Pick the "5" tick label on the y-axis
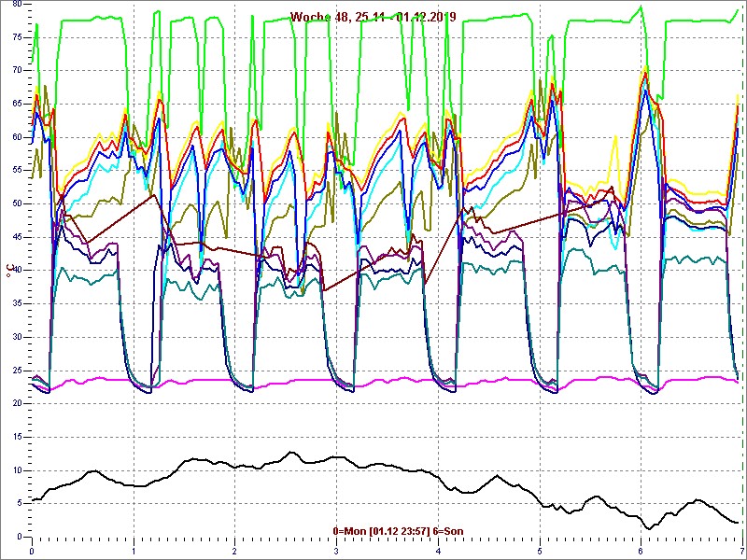 [x=20, y=504]
